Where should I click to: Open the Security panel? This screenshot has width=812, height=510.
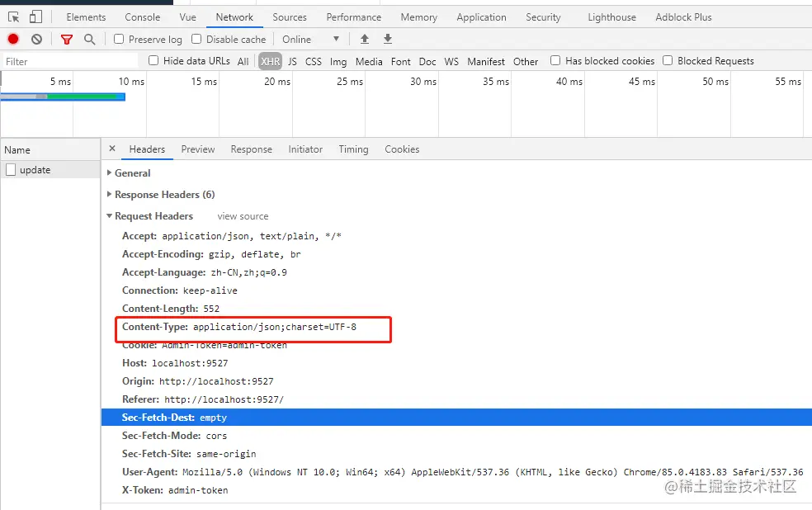tap(543, 17)
